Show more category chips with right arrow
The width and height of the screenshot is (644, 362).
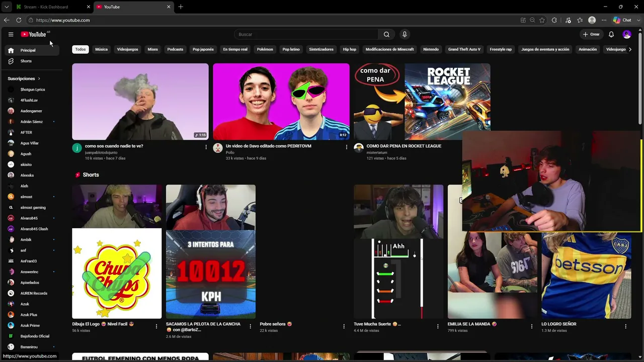[x=630, y=49]
